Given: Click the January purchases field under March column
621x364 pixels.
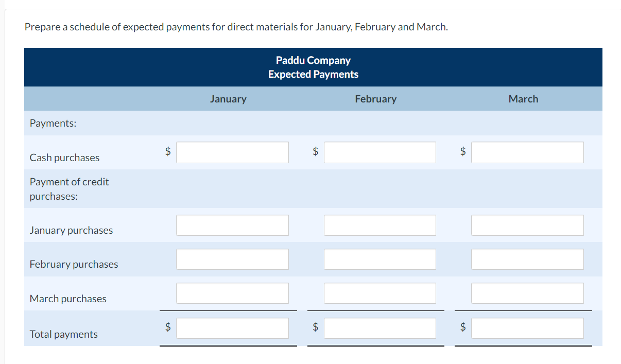Looking at the screenshot, I should tap(527, 225).
